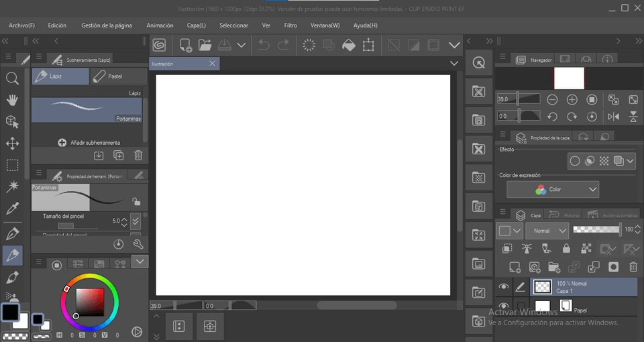Expand the Save options arrow
The width and height of the screenshot is (644, 342).
click(241, 45)
